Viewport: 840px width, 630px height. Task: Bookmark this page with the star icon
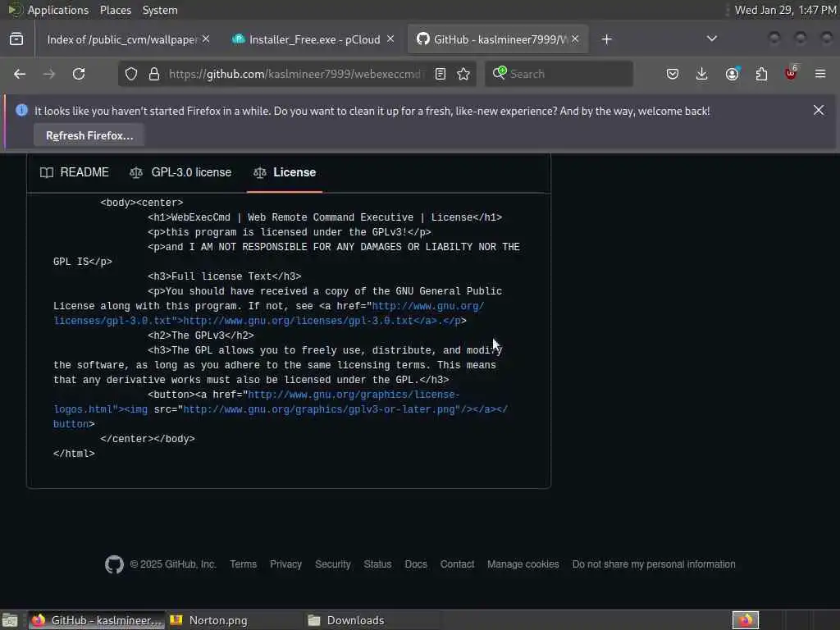[464, 74]
